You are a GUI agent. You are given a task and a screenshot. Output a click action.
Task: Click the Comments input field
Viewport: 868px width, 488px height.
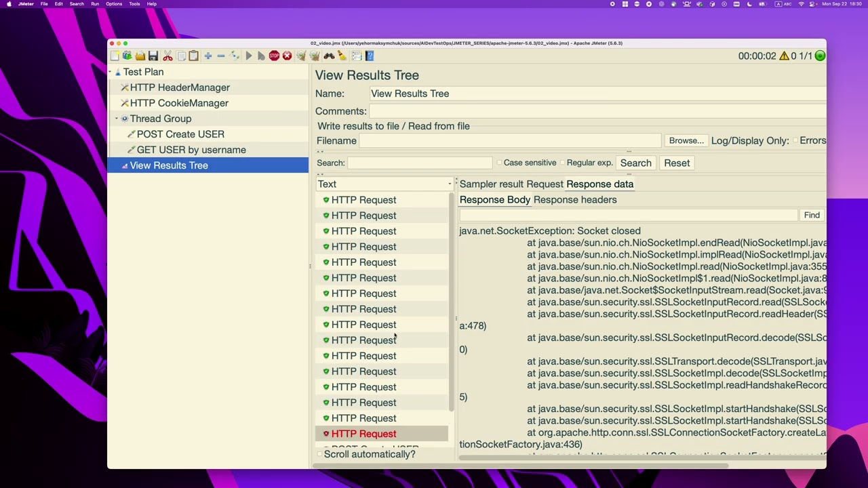click(x=597, y=111)
